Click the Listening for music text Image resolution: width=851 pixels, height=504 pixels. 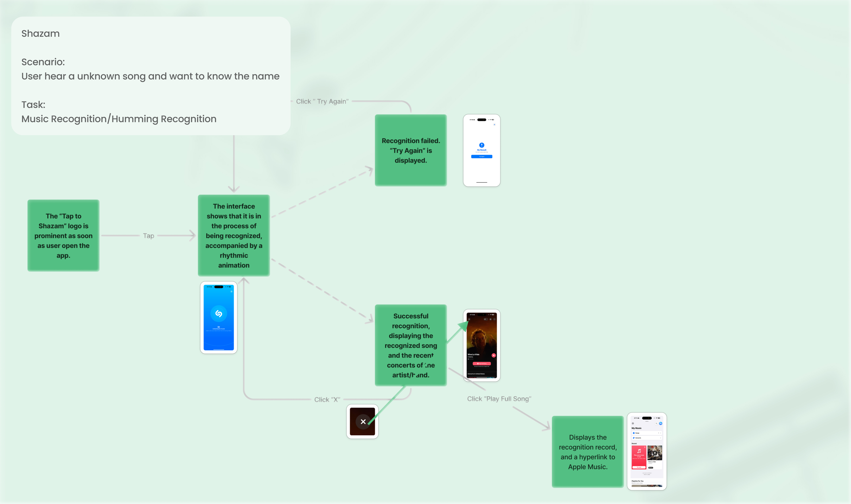219,329
